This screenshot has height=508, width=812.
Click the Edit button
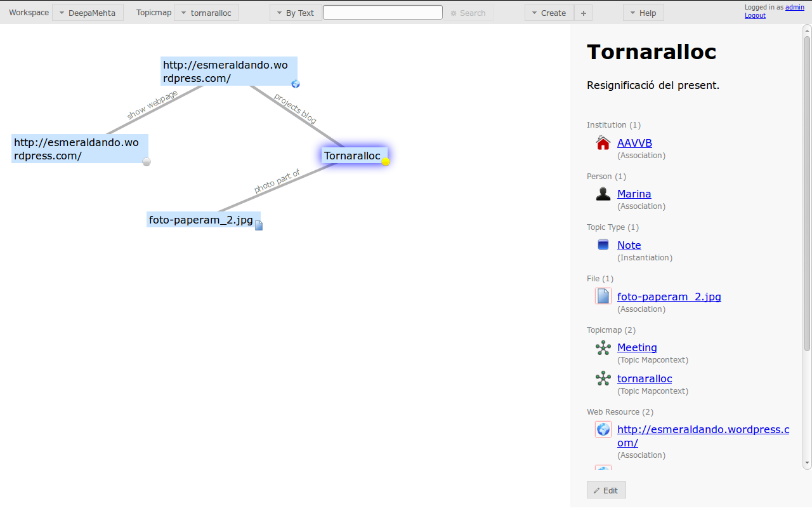click(x=606, y=490)
